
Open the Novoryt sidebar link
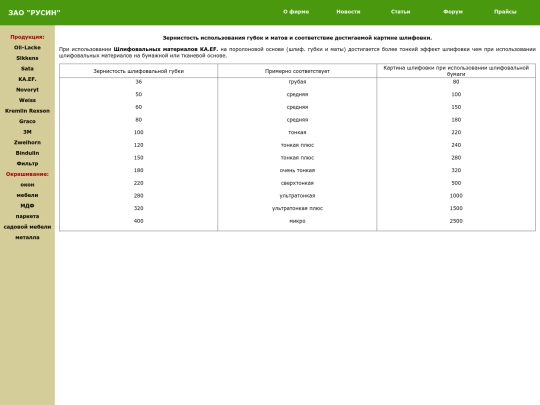click(27, 90)
